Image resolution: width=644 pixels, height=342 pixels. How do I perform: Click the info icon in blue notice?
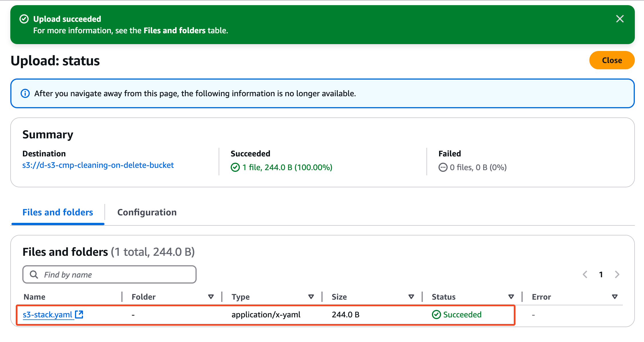point(25,93)
